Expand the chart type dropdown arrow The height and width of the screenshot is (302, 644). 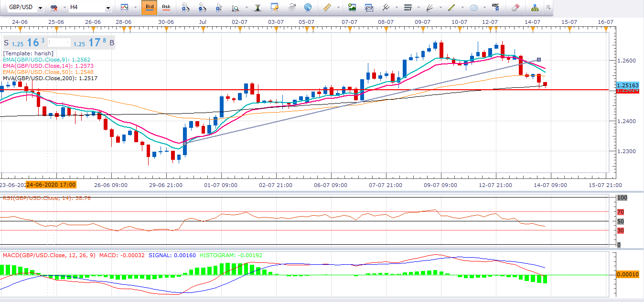tap(135, 7)
